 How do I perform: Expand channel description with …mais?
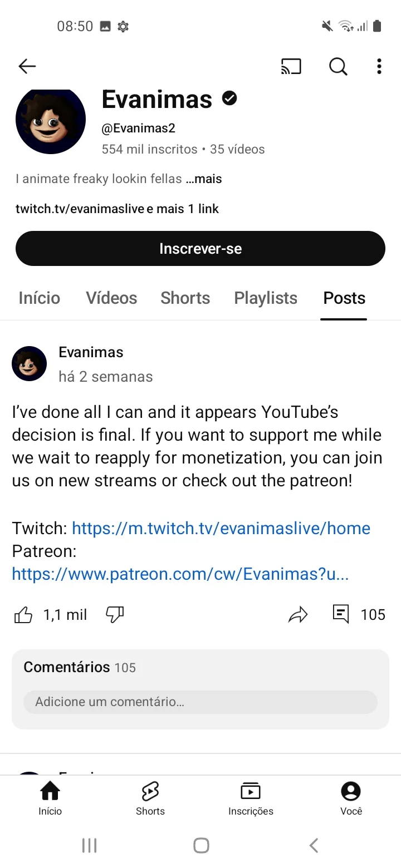(204, 179)
